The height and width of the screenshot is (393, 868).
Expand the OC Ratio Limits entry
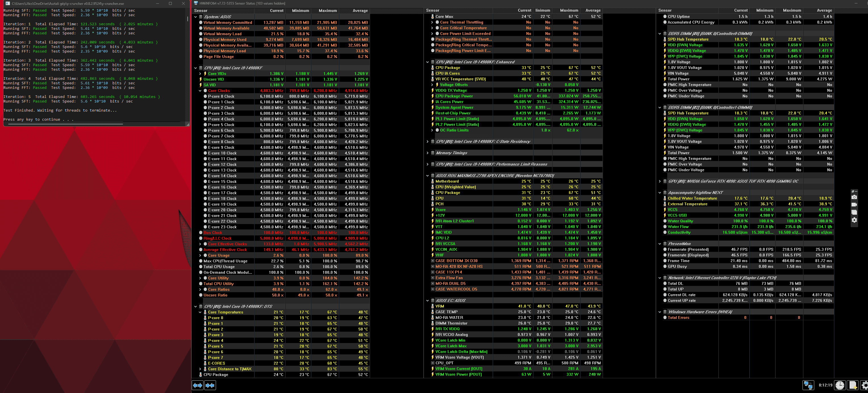[432, 130]
